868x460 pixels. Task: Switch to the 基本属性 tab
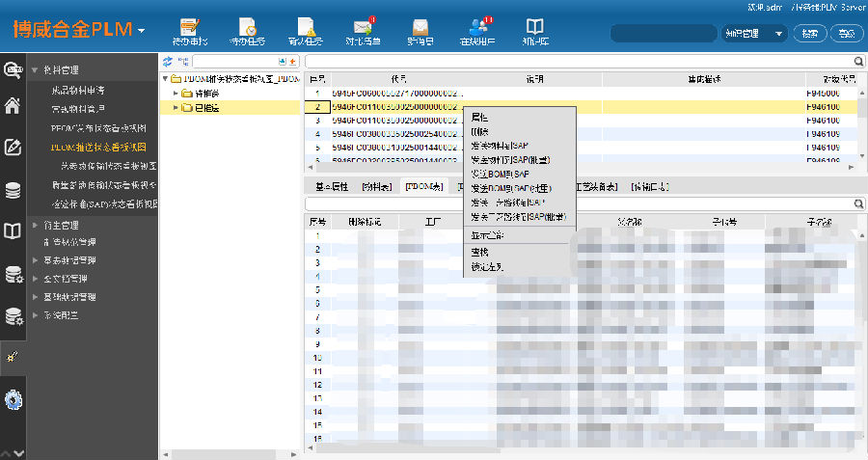[x=331, y=185]
